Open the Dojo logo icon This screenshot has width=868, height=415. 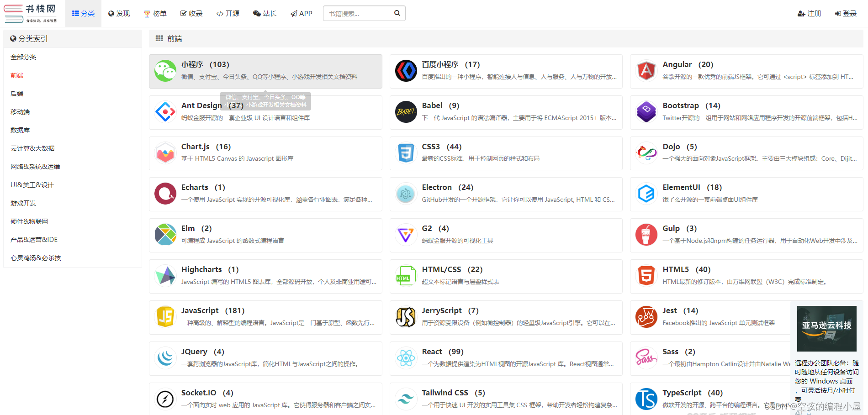(x=646, y=153)
